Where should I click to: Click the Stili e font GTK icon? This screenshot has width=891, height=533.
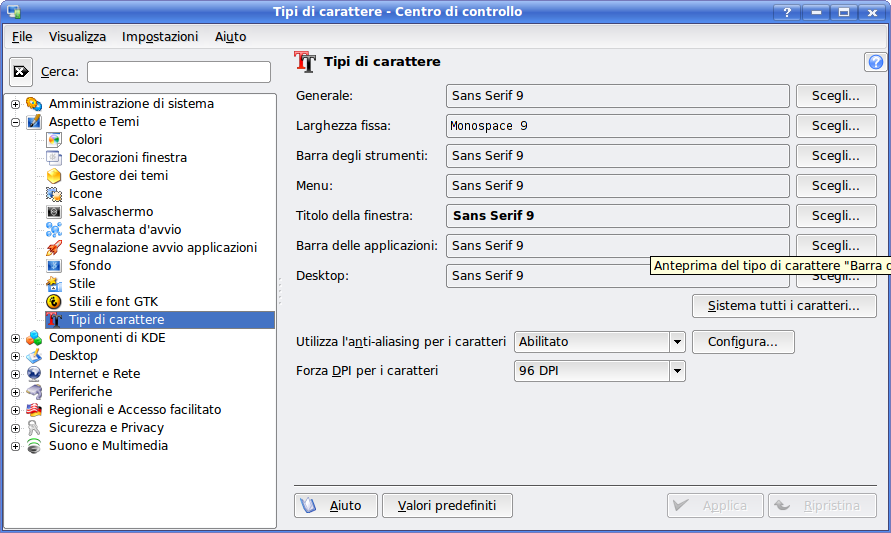[54, 302]
